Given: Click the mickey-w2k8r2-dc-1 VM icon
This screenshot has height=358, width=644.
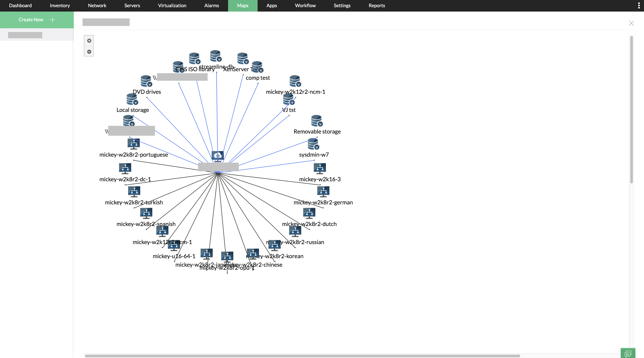Looking at the screenshot, I should click(125, 168).
